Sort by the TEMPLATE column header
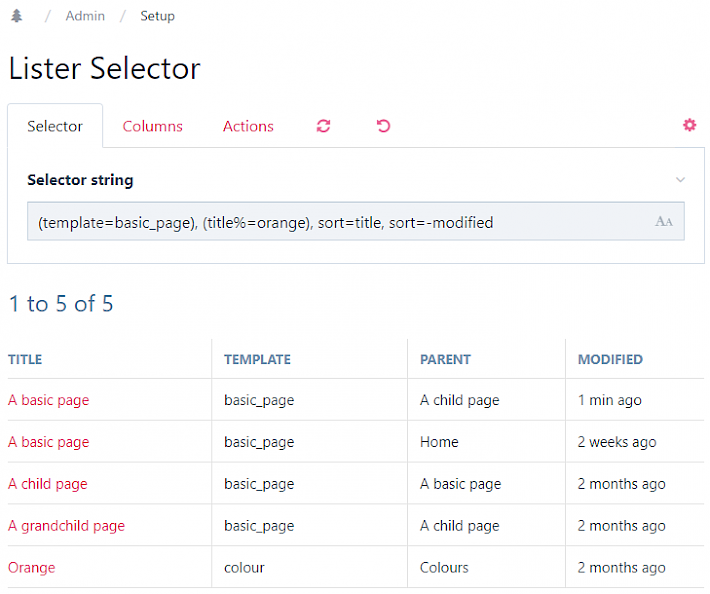The width and height of the screenshot is (710, 594). [x=257, y=359]
